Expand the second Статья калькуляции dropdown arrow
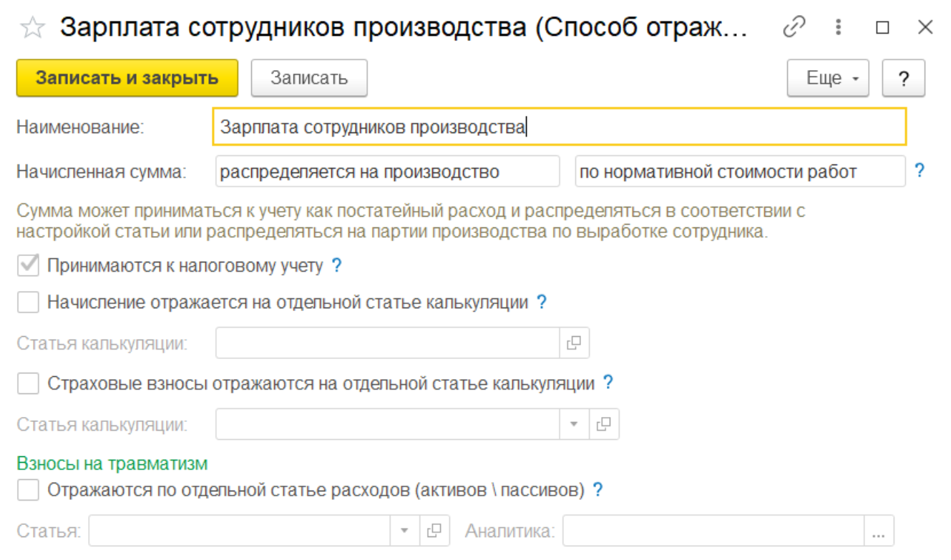Viewport: 951px width, 560px height. [574, 424]
